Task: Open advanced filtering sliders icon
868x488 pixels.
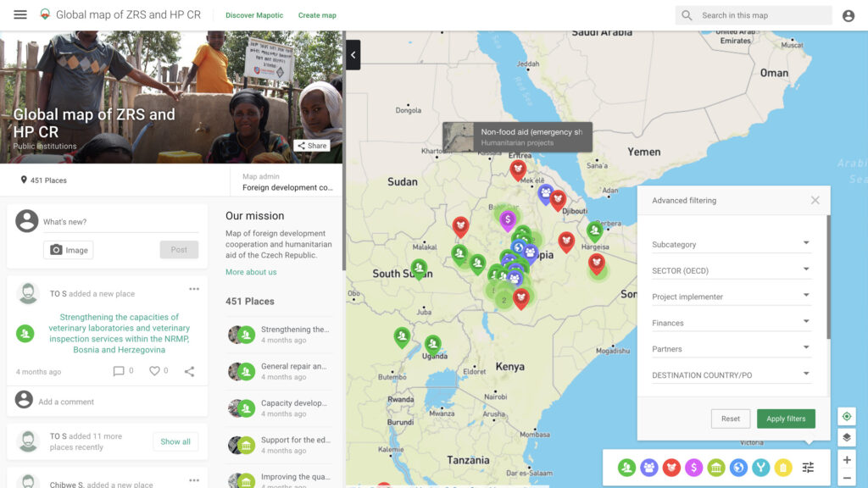Action: (808, 468)
